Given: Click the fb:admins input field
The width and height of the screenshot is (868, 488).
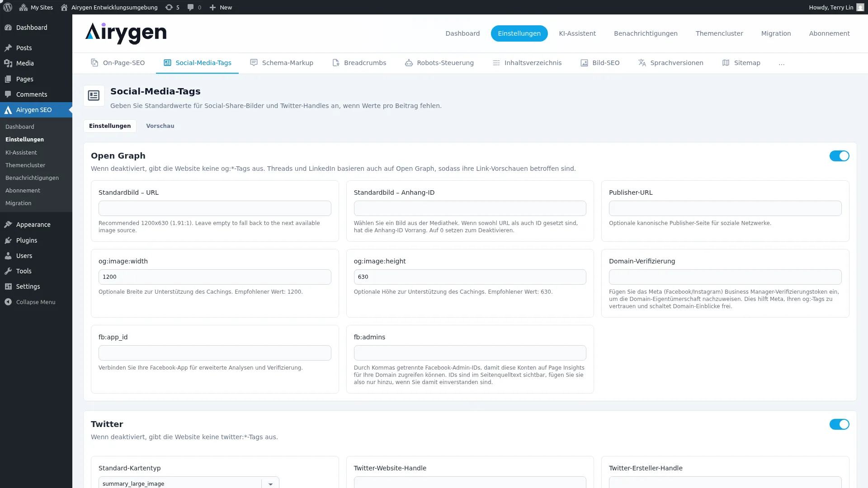Looking at the screenshot, I should [470, 353].
